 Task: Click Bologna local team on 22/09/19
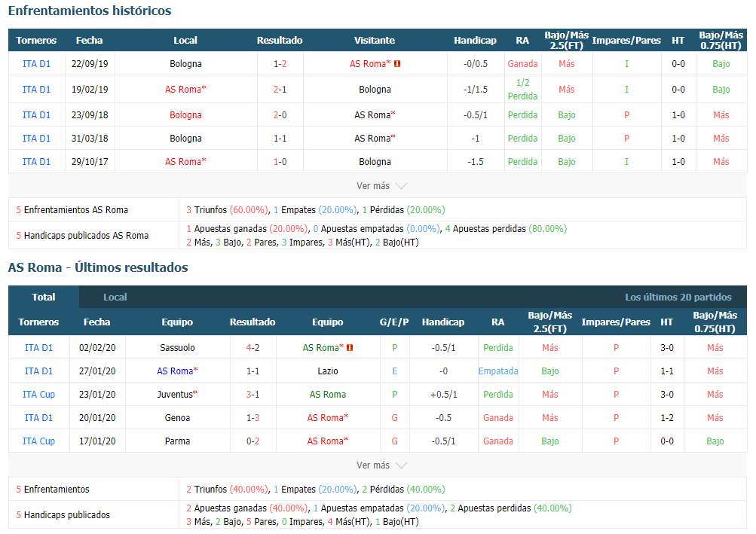(x=185, y=63)
